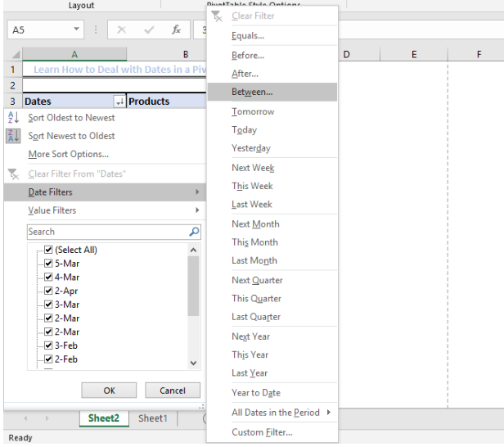This screenshot has width=504, height=447.
Task: Select the Yesterday filter option
Action: pos(272,148)
